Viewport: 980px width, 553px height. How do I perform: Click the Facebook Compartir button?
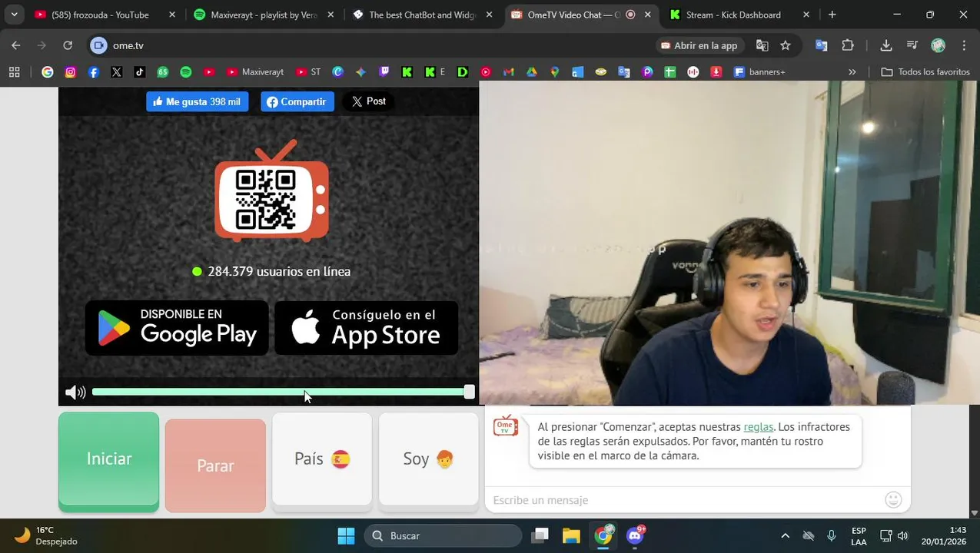click(x=297, y=101)
